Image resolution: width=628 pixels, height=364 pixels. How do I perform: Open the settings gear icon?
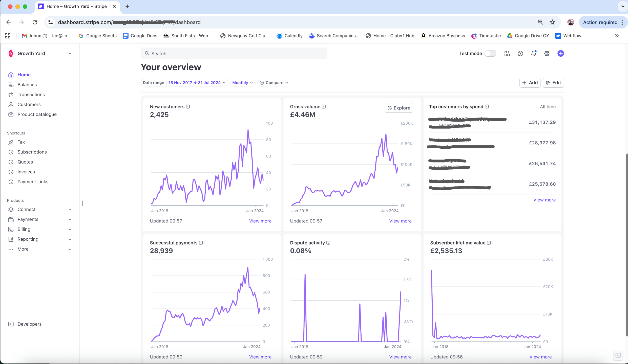547,53
